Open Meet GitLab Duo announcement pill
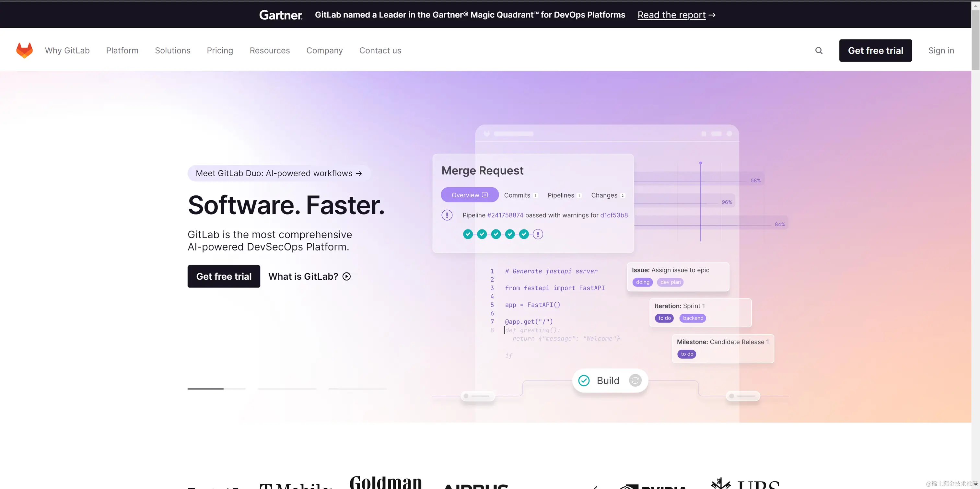 pos(279,173)
